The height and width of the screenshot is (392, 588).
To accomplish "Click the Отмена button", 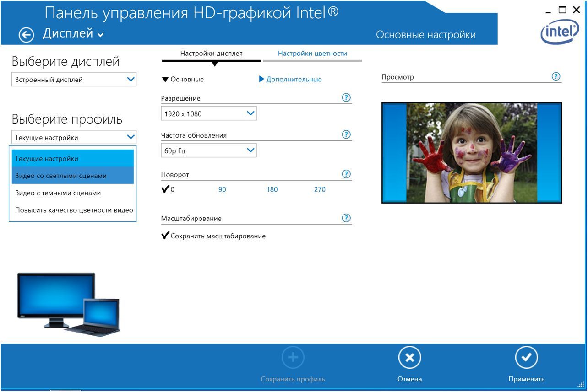I will 409,362.
